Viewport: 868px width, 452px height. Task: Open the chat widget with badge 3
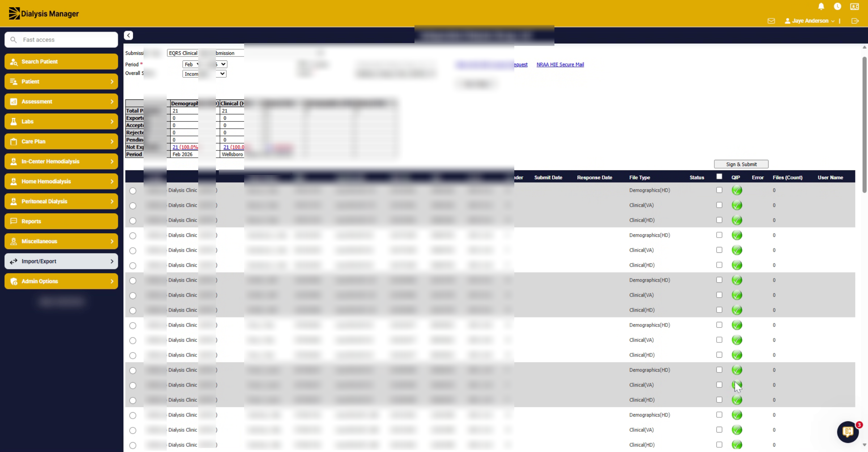tap(848, 432)
